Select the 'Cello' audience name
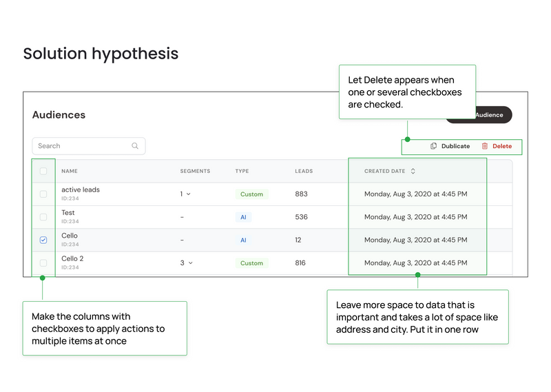Image resolution: width=551 pixels, height=392 pixels. point(70,236)
